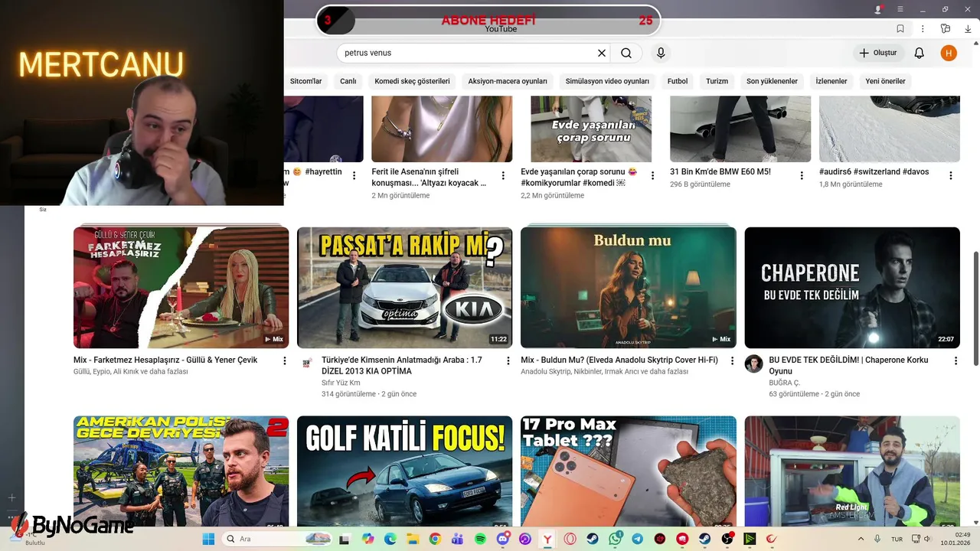Select the Canlı filter chip
Screen dimensions: 980x551
348,81
